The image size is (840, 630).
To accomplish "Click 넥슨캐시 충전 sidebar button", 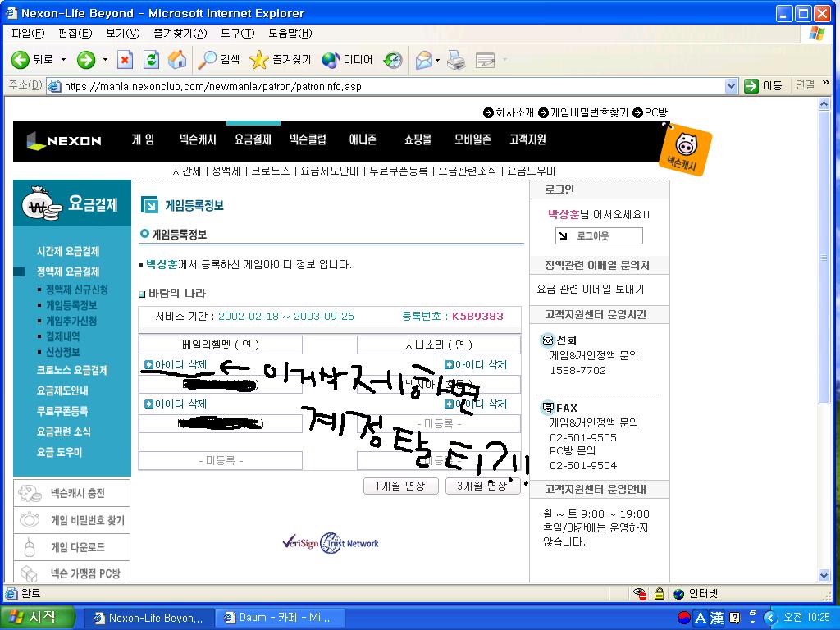I will [x=72, y=493].
